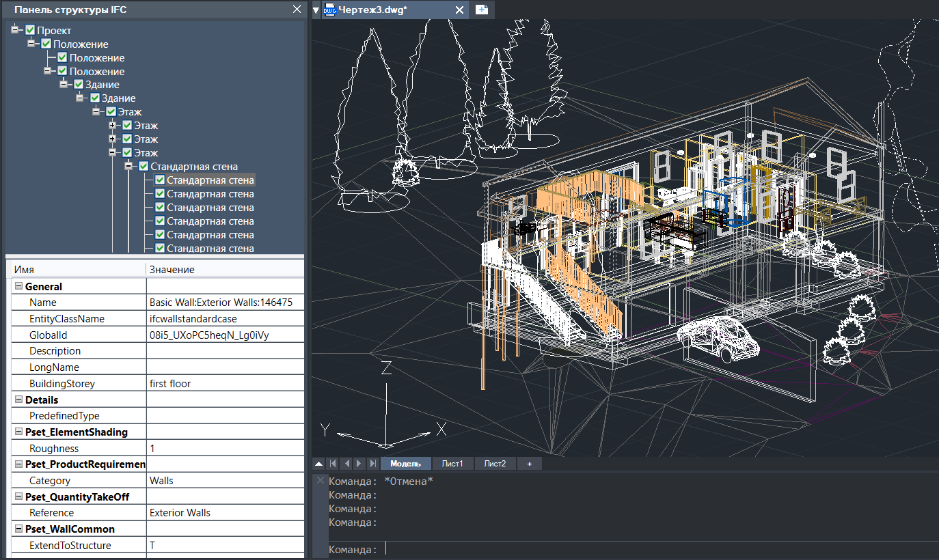Toggle checkbox of highlighted Стандартная стена
939x560 pixels.
point(160,180)
